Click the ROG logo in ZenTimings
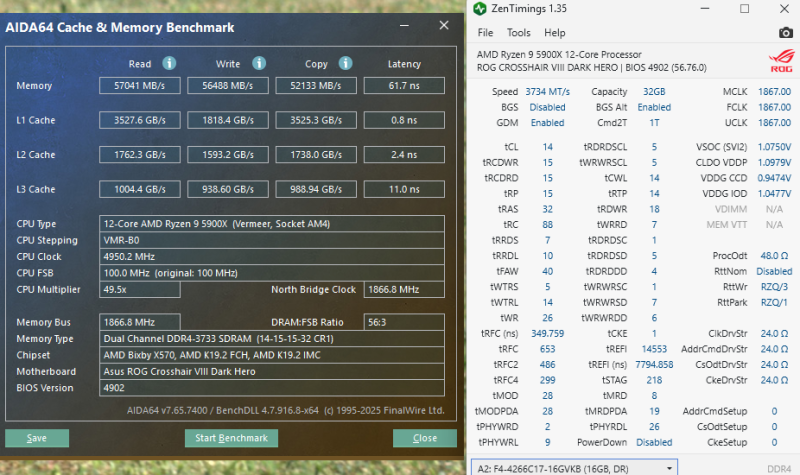Viewport: 800px width, 475px height. [781, 61]
